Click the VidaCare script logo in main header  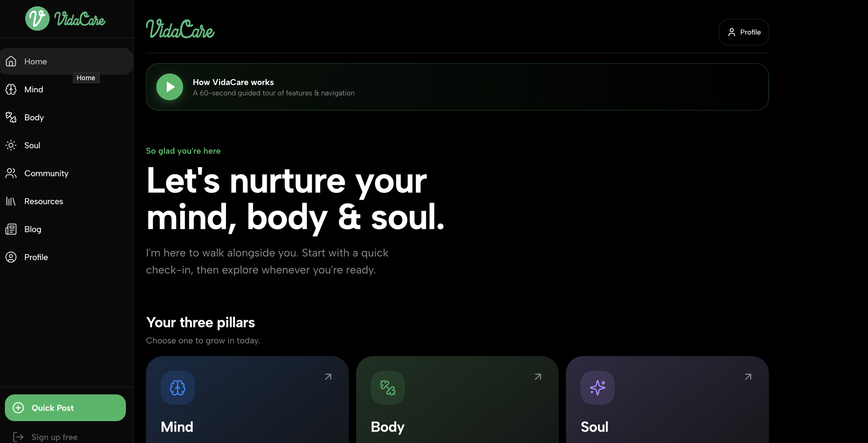pyautogui.click(x=180, y=28)
